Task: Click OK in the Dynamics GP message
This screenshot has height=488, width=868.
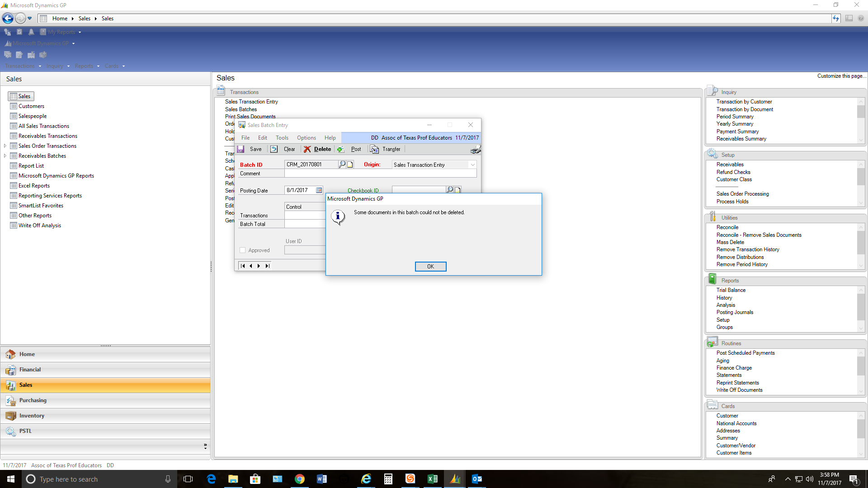Action: [x=430, y=267]
